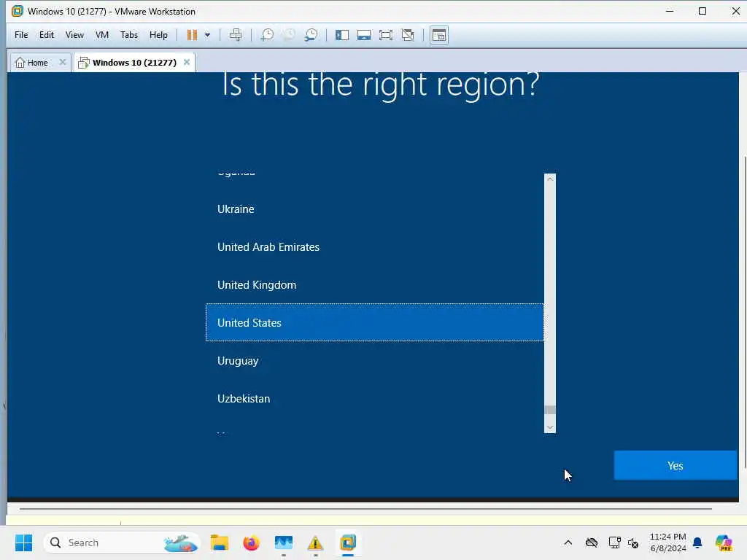Screen dimensions: 747x560
Task: Take a snapshot of the VM
Action: coord(267,35)
